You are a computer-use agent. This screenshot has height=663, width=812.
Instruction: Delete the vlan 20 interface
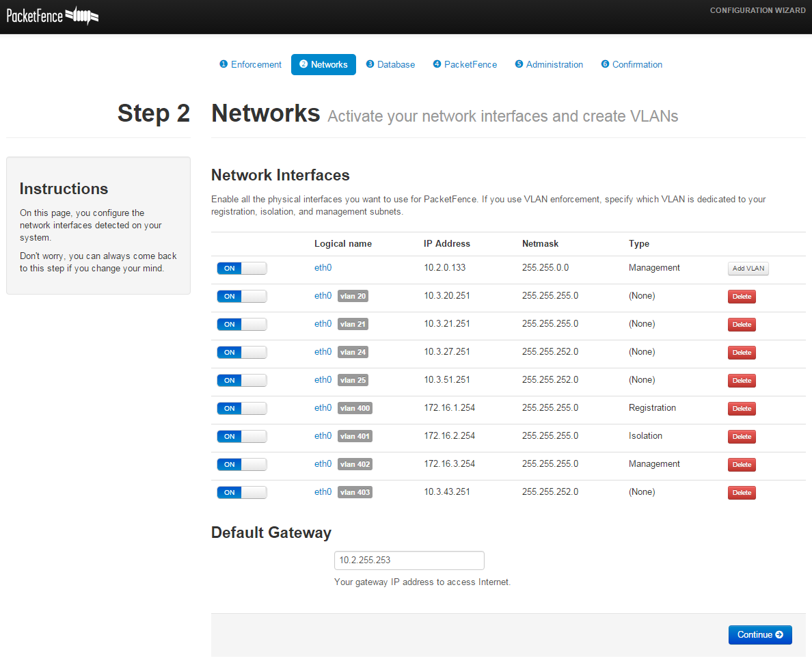[742, 296]
